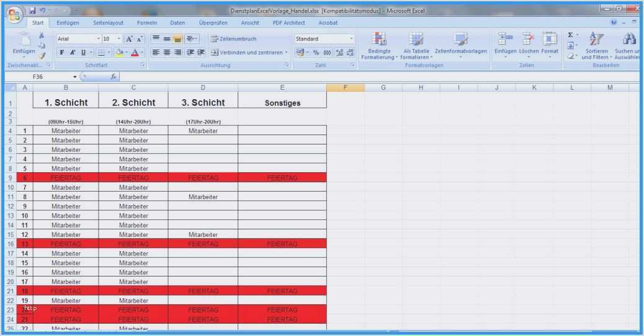Image resolution: width=644 pixels, height=336 pixels.
Task: Increase font size with the large A icon
Action: coord(129,39)
